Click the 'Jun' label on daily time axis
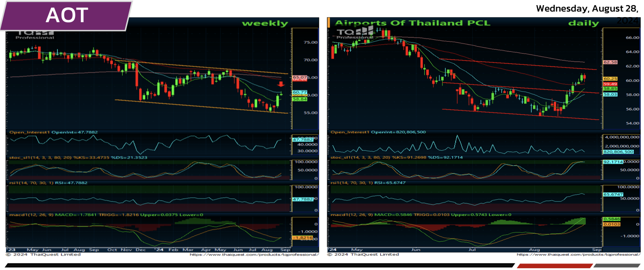The height and width of the screenshot is (270, 644). 415,250
